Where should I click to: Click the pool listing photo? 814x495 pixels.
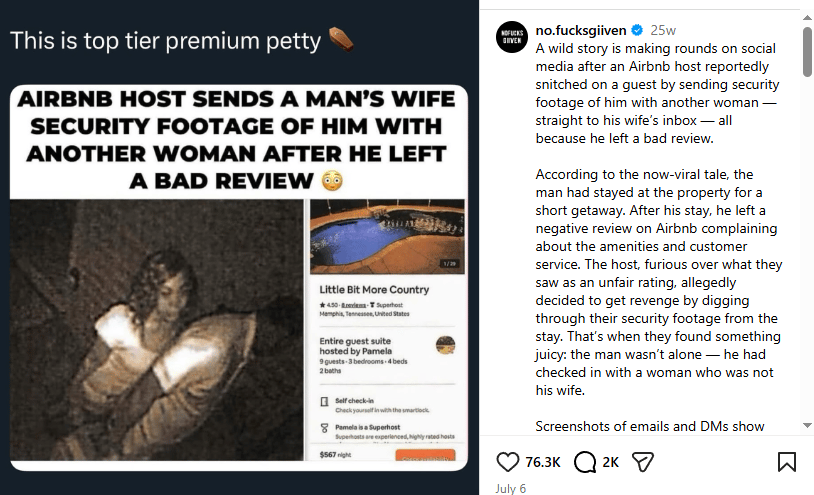[x=387, y=237]
